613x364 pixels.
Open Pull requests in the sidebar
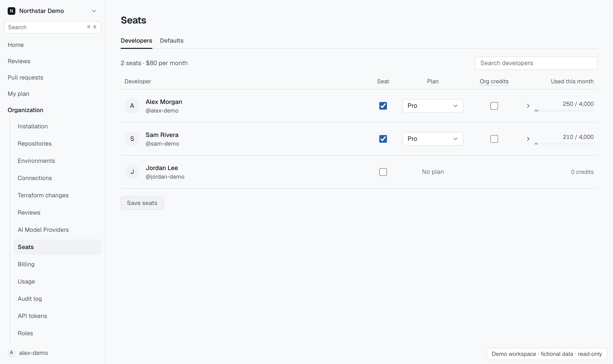pyautogui.click(x=25, y=78)
